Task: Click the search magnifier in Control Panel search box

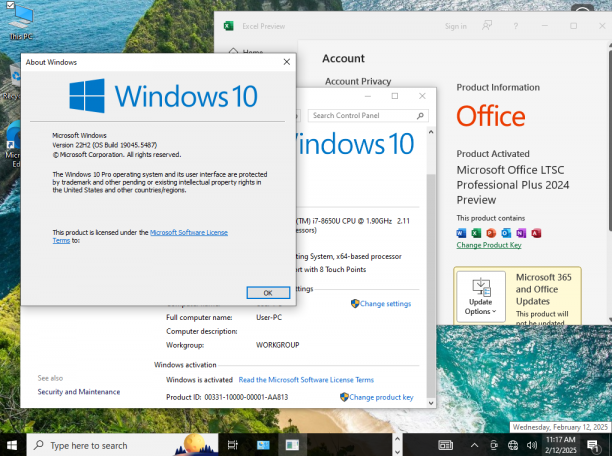Action: pyautogui.click(x=420, y=116)
